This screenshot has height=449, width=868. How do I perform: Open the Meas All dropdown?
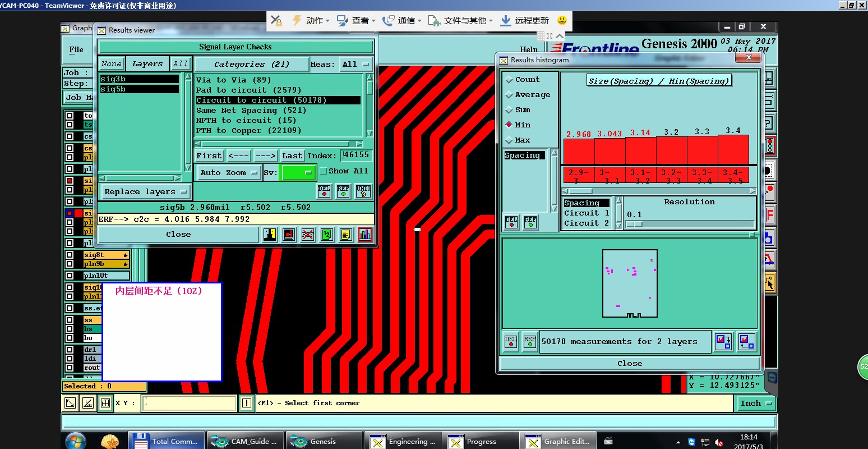pos(355,65)
